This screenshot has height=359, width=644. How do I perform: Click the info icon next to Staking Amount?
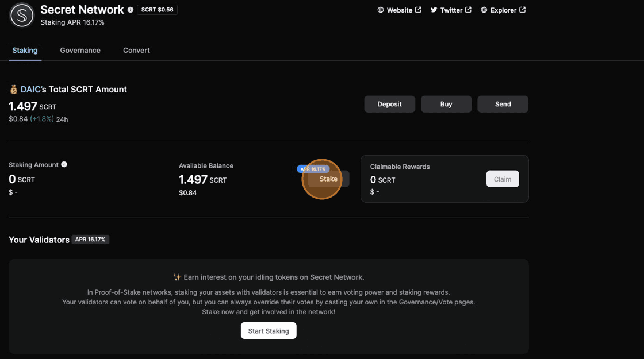click(x=64, y=164)
